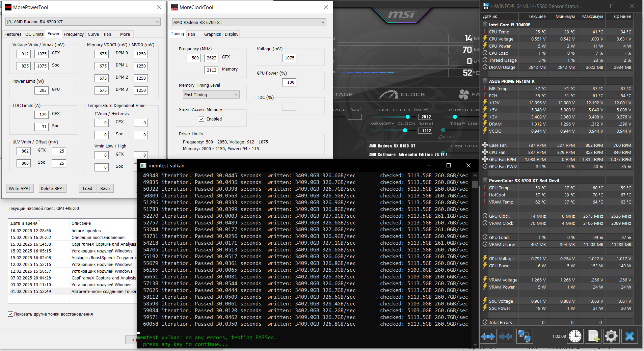The height and width of the screenshot is (351, 644).
Task: Switch to Features tab in MorePowerTool
Action: tap(13, 34)
